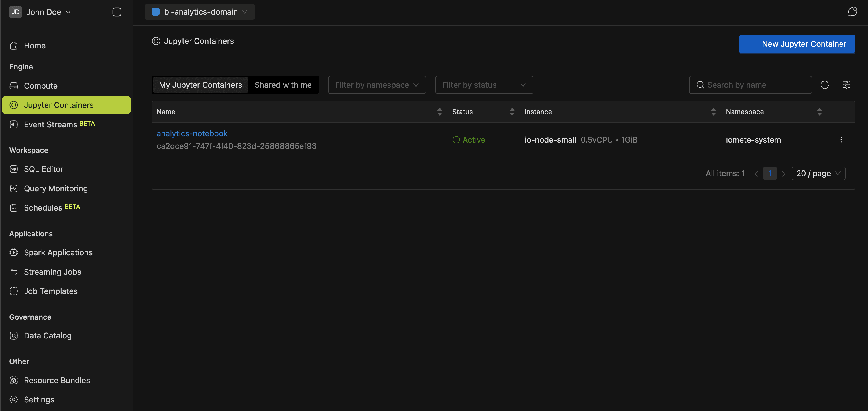Toggle sorting on Status column
Image resolution: width=868 pixels, height=411 pixels.
click(512, 112)
